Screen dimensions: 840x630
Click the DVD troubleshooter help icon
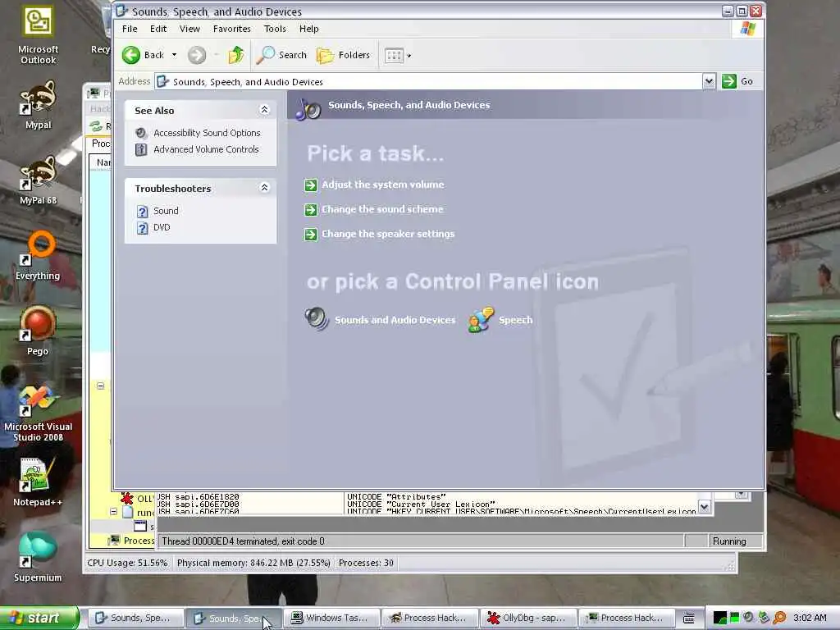tap(142, 228)
